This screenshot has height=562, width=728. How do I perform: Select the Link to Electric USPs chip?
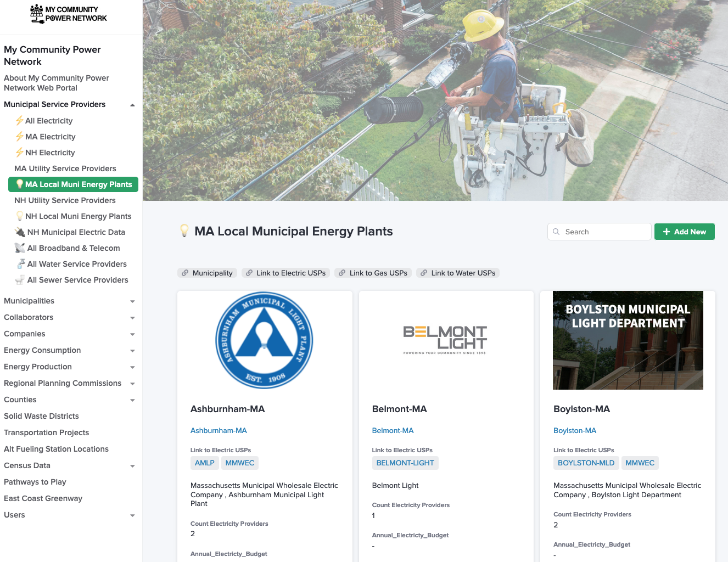(285, 273)
